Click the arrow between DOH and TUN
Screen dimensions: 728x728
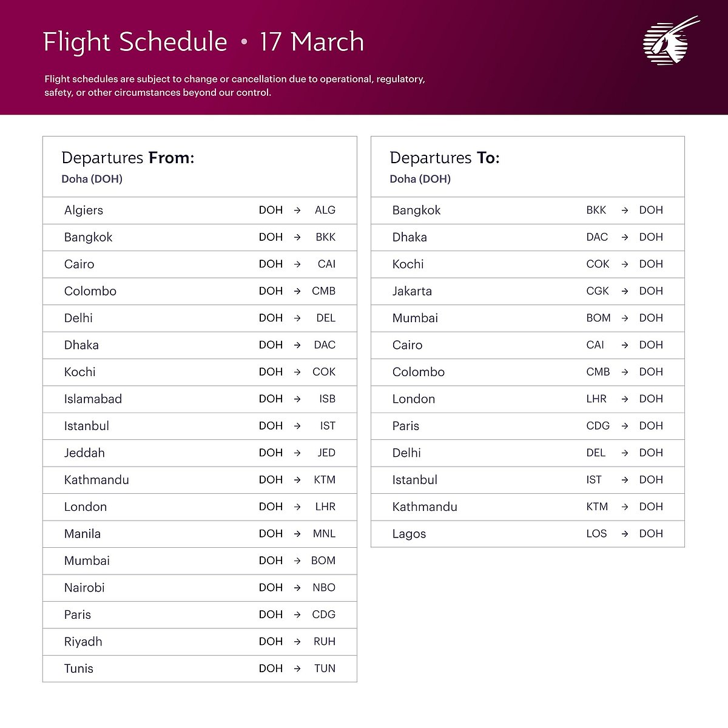tap(297, 669)
